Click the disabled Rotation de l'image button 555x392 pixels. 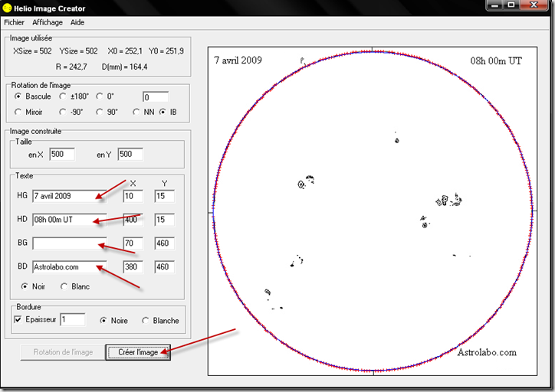[63, 352]
